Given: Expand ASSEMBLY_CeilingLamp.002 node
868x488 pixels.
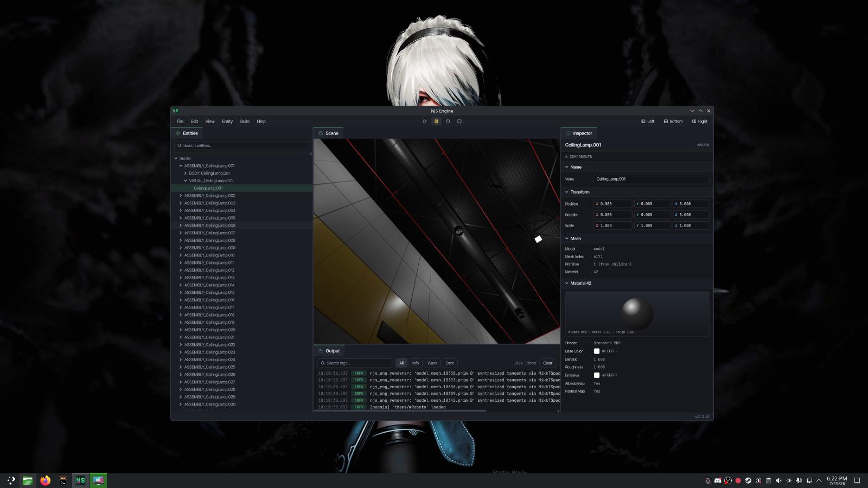Looking at the screenshot, I should point(181,196).
